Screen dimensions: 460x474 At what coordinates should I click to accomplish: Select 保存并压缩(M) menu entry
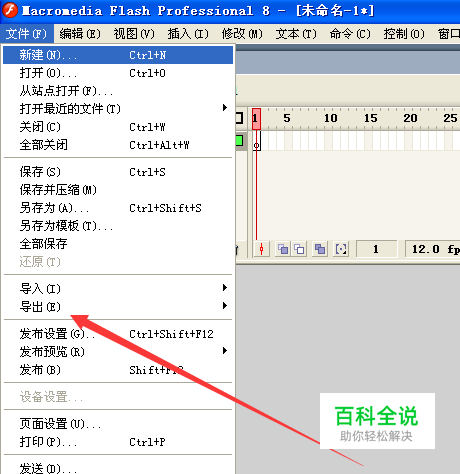pos(118,190)
